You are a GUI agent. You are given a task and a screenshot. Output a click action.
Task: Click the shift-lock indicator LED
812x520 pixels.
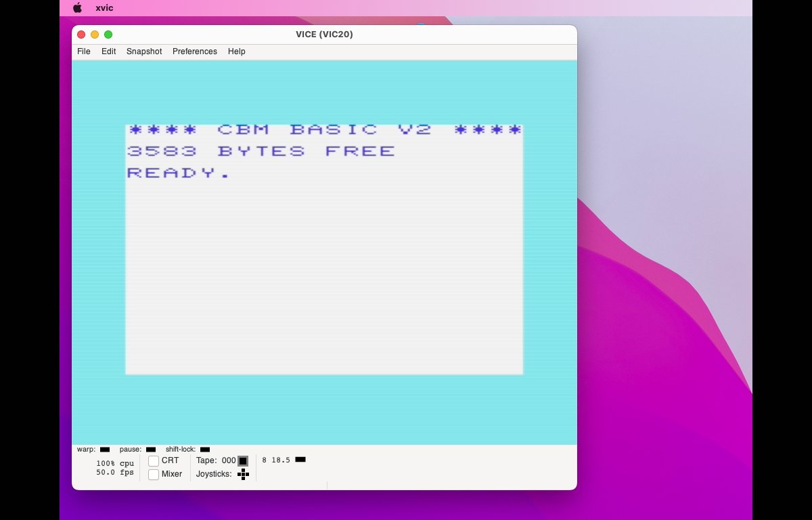[x=205, y=450]
